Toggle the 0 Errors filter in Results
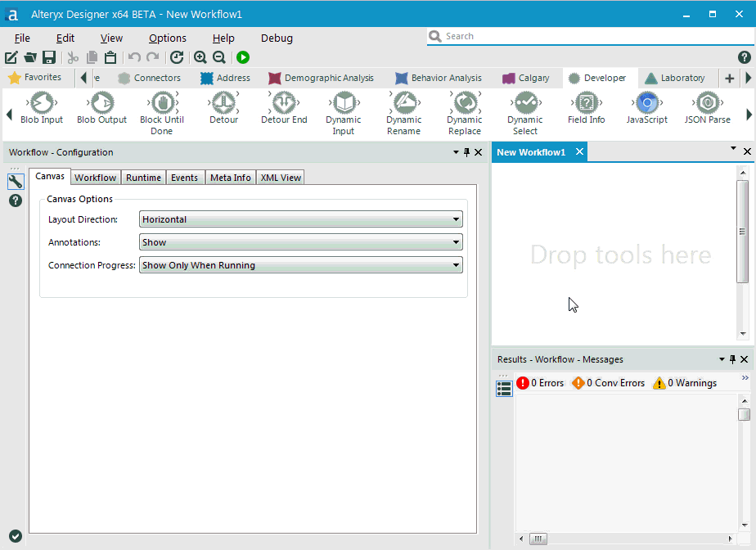 click(x=540, y=382)
